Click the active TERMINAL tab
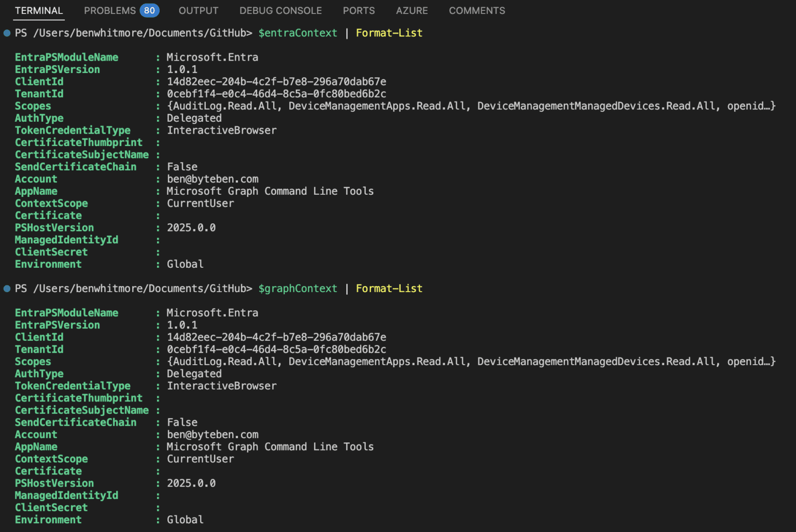The image size is (796, 532). (x=38, y=10)
